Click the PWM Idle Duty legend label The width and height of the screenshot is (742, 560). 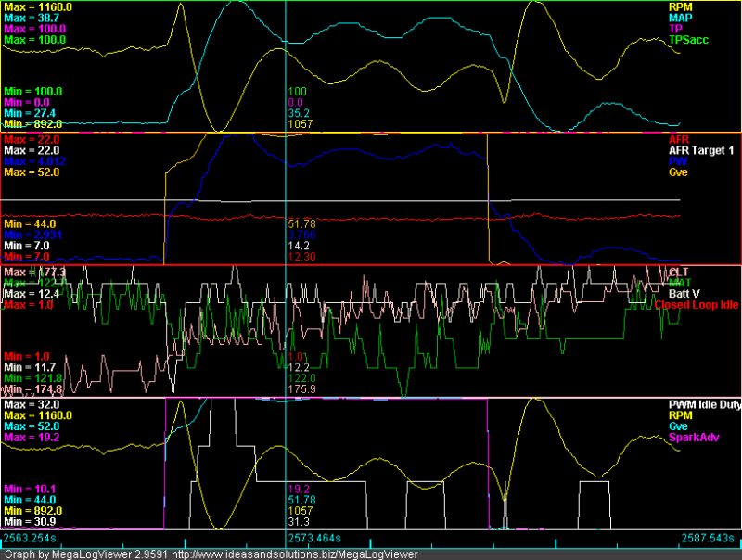(704, 404)
